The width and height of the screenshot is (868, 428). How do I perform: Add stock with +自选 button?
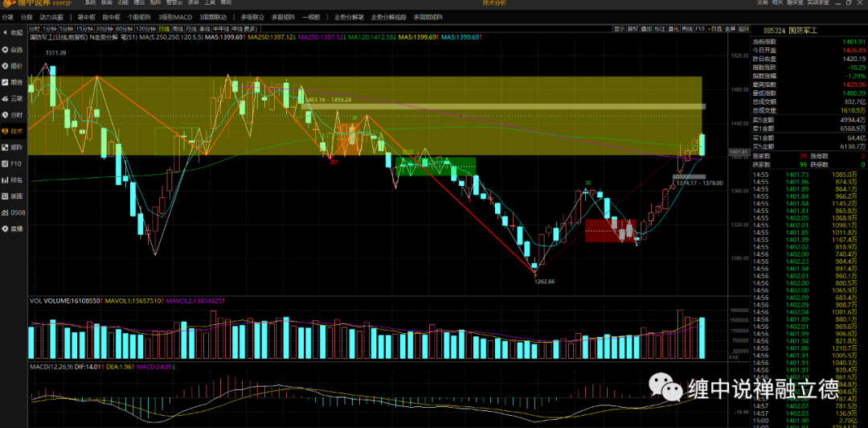(714, 29)
